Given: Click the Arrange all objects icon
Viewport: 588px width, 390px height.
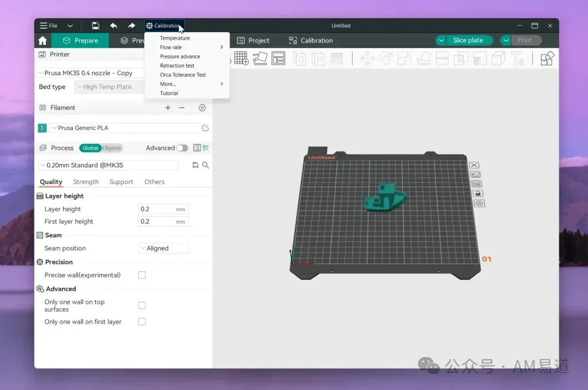Looking at the screenshot, I should (278, 58).
